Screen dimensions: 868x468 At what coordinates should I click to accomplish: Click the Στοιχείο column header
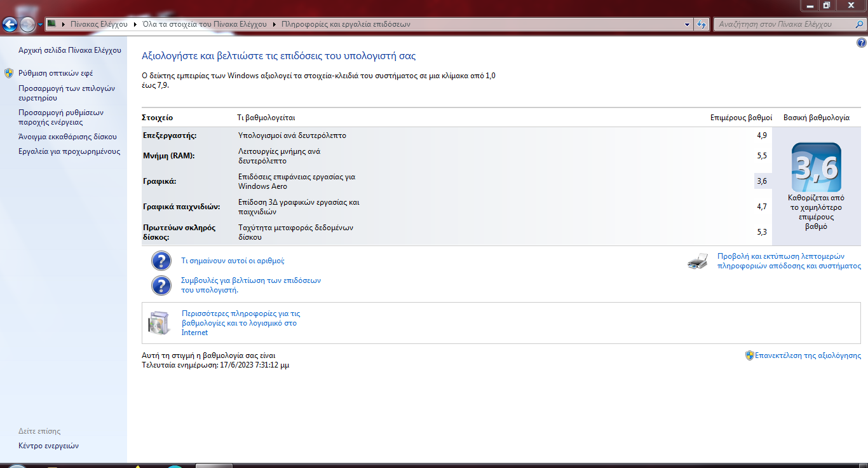[x=158, y=118]
